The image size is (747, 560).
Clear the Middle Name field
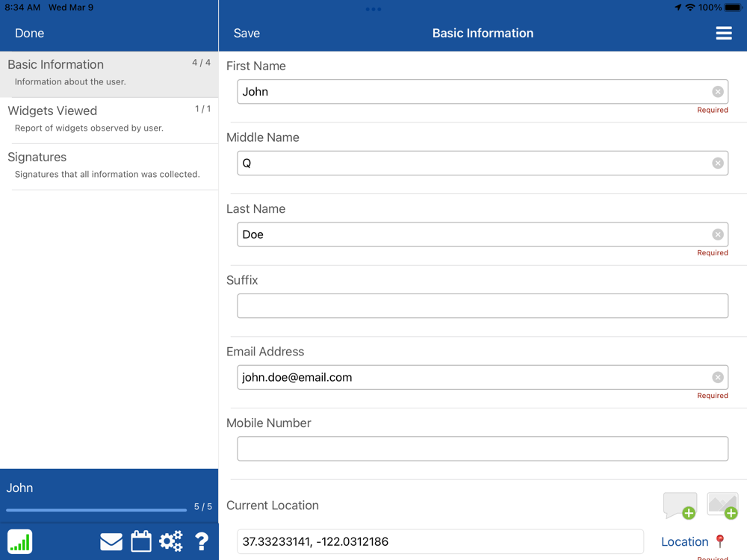coord(717,164)
